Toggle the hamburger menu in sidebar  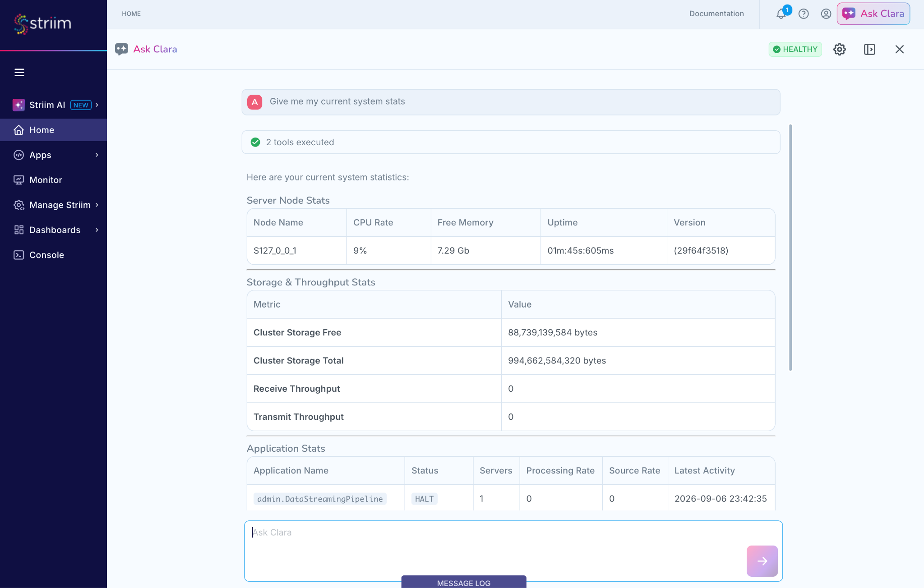[x=19, y=72]
